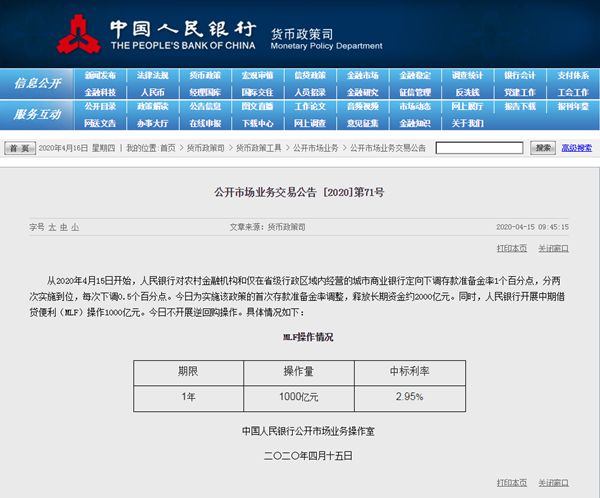
Task: Open the 网上调查 menu item
Action: (310, 123)
